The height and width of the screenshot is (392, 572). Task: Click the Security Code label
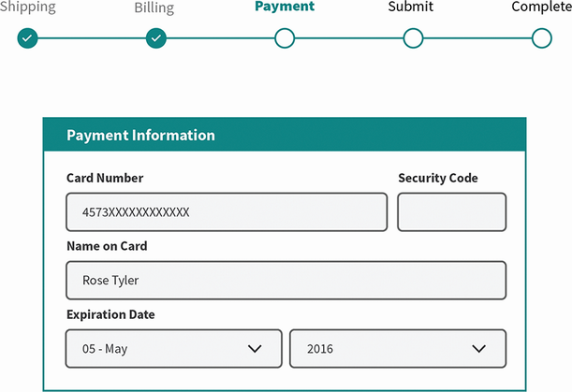click(x=437, y=178)
